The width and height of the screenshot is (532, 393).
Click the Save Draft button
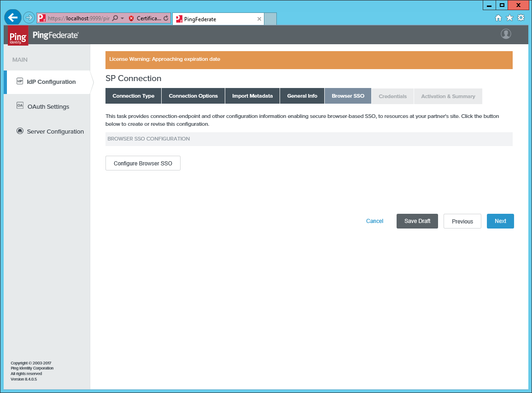point(417,221)
